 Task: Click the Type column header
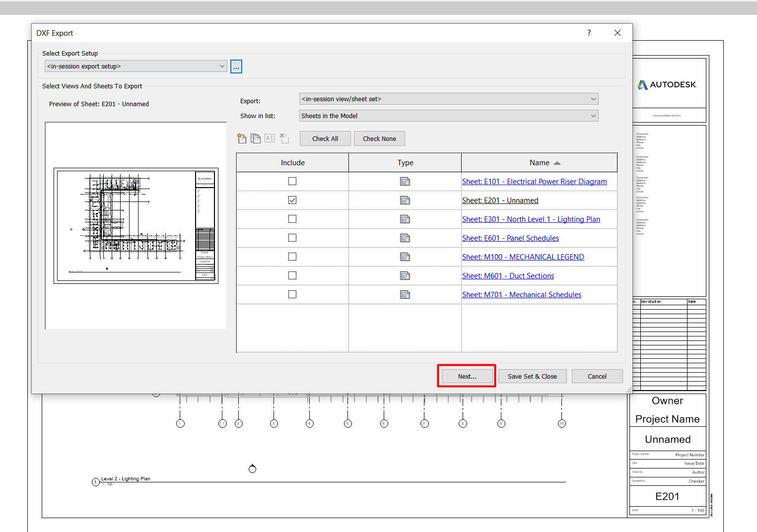point(405,163)
